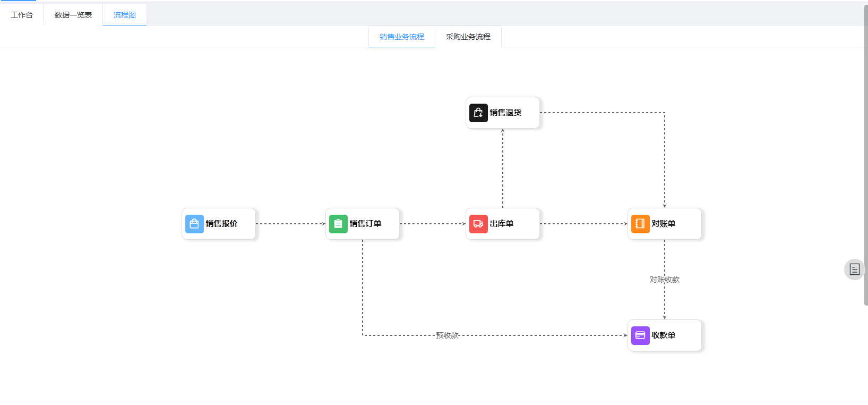Click the orange 对账单 notebook icon
The image size is (868, 405).
coord(640,224)
